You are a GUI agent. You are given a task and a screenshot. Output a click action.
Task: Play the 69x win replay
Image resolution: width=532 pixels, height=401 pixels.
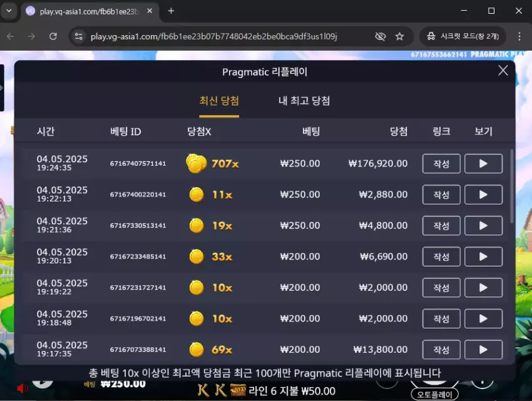click(483, 350)
